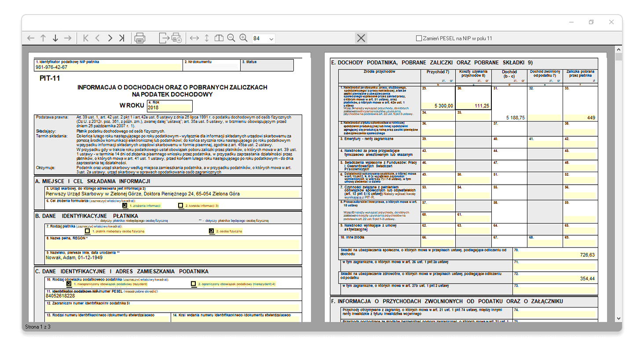The image size is (644, 347).
Task: Fit page to height
Action: [207, 38]
